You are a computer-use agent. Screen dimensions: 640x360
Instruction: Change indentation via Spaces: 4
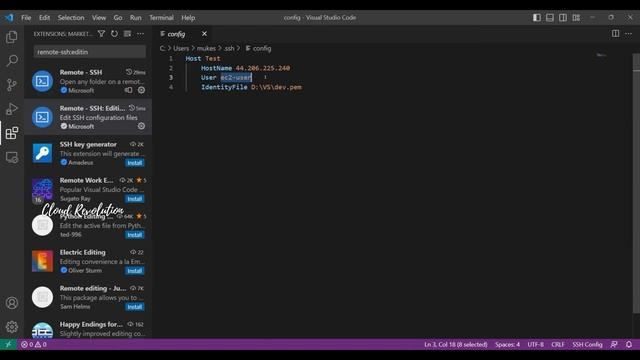coord(507,344)
